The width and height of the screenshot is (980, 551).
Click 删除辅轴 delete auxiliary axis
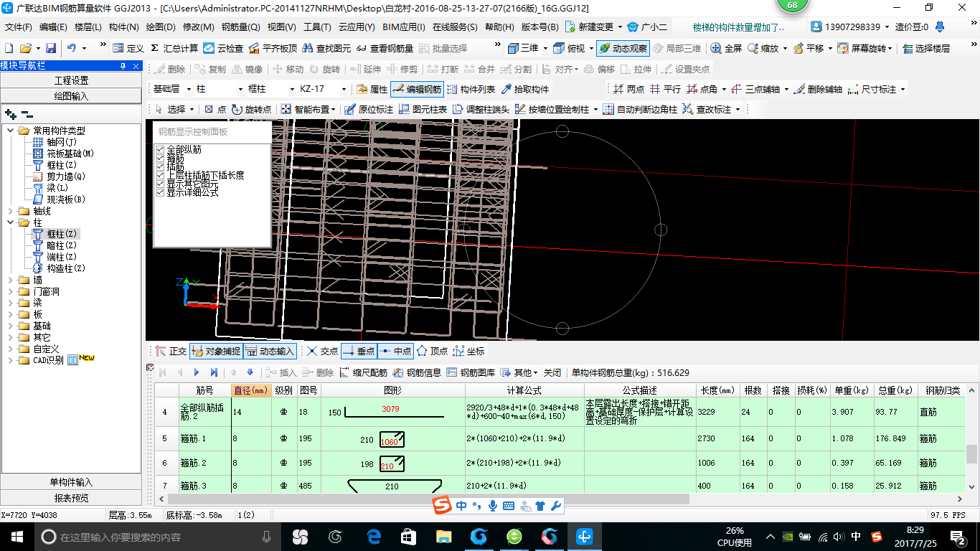[x=818, y=90]
